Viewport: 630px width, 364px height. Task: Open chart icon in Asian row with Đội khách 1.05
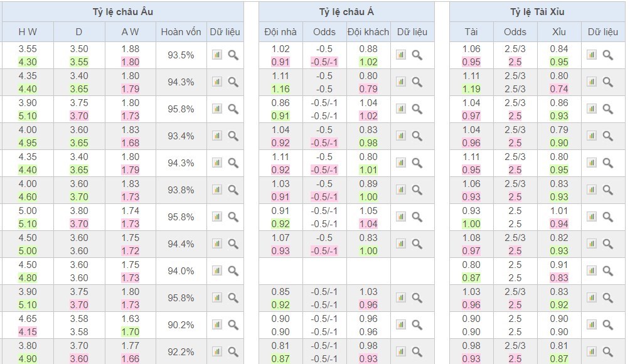(x=401, y=217)
